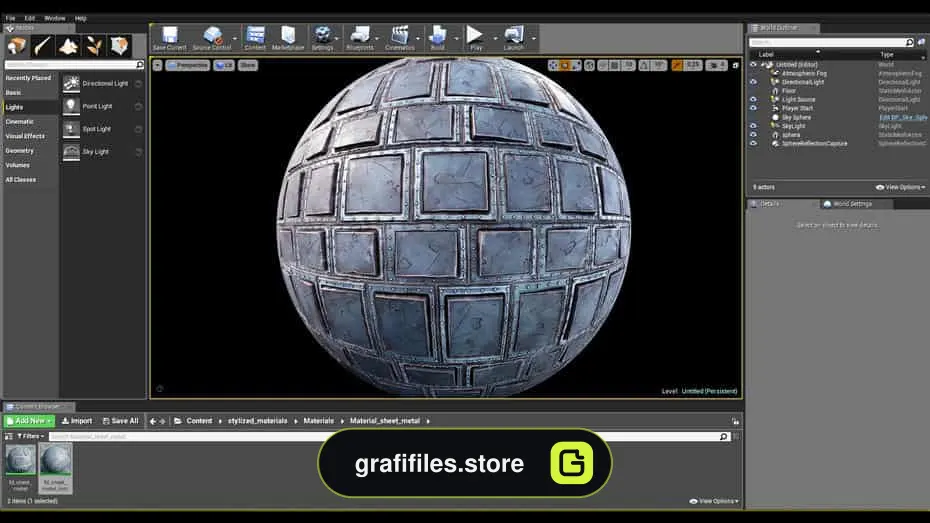Image resolution: width=930 pixels, height=523 pixels.
Task: Select the Visual Effects placement category
Action: click(25, 136)
